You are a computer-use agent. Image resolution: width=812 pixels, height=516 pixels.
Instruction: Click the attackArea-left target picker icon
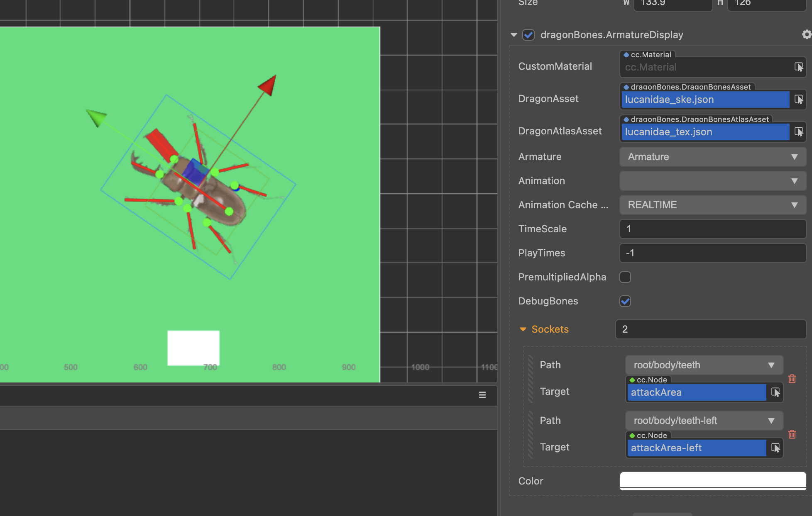tap(775, 448)
